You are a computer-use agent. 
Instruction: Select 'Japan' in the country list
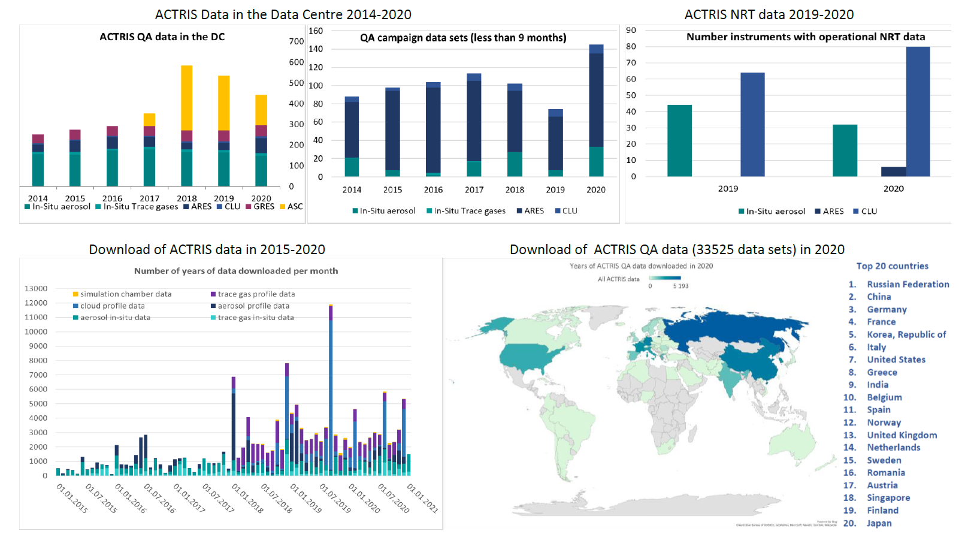879,523
